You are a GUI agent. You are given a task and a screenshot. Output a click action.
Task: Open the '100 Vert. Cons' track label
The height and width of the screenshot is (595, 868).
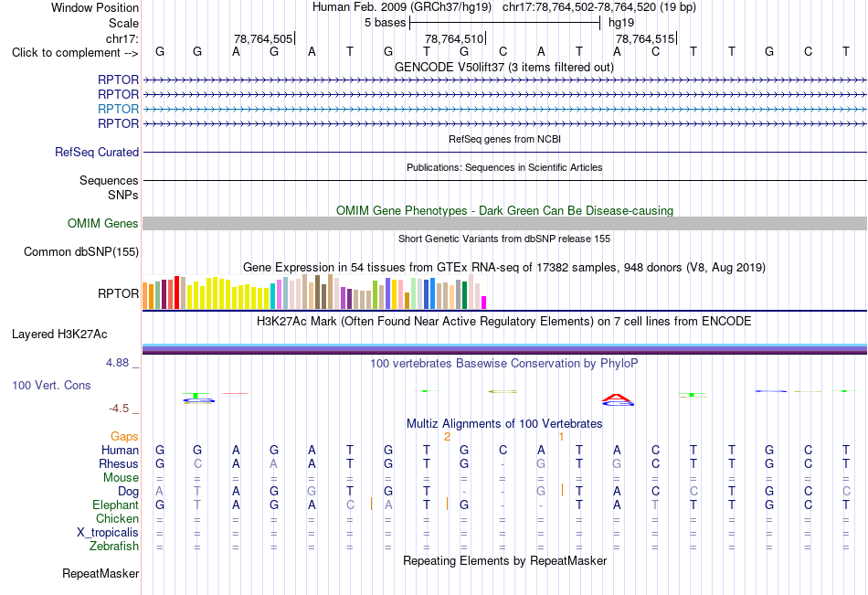coord(51,385)
